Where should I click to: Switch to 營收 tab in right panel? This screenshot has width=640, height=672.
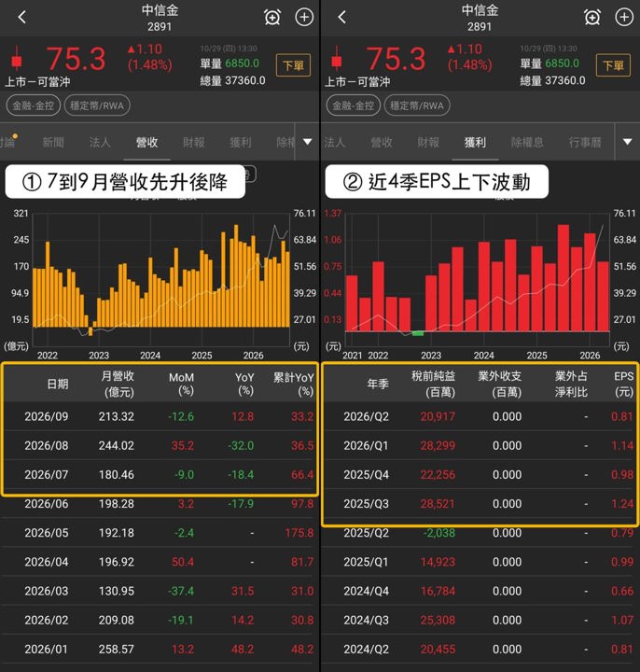coord(382,142)
